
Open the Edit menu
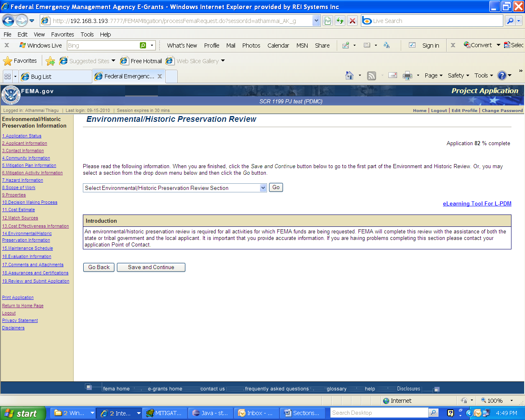tap(23, 34)
